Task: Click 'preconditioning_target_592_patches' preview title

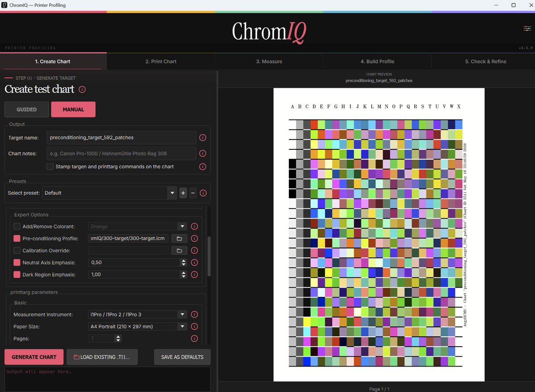Action: click(x=379, y=81)
